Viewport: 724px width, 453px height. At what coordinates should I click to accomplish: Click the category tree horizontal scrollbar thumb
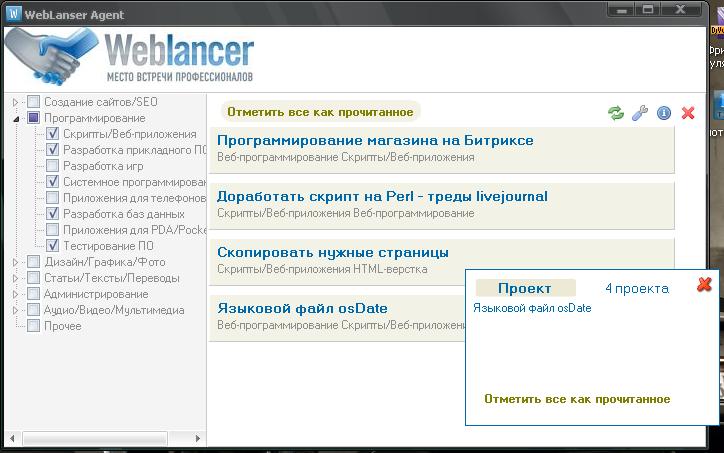pyautogui.click(x=95, y=438)
